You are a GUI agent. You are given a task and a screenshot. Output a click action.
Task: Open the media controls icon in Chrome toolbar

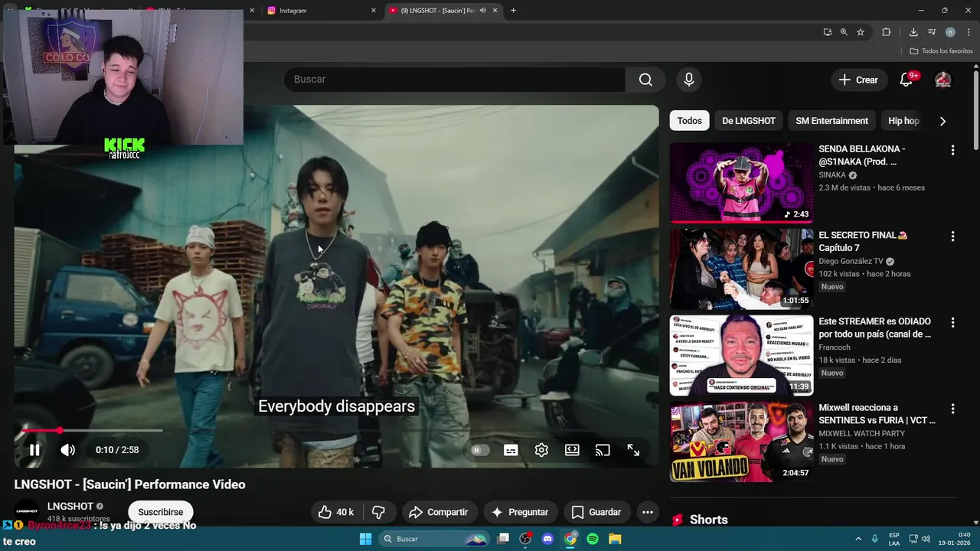(x=932, y=32)
